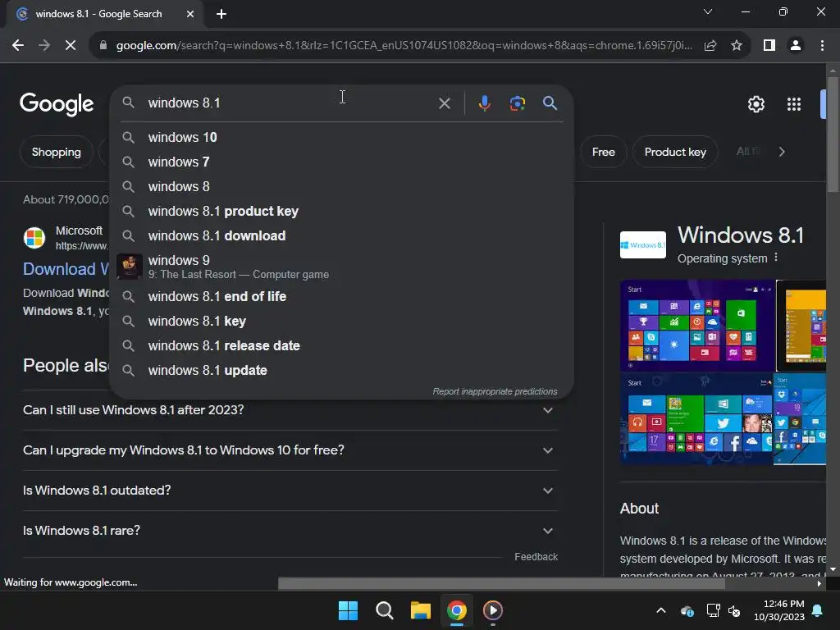
Task: Start search by voice
Action: coord(484,103)
